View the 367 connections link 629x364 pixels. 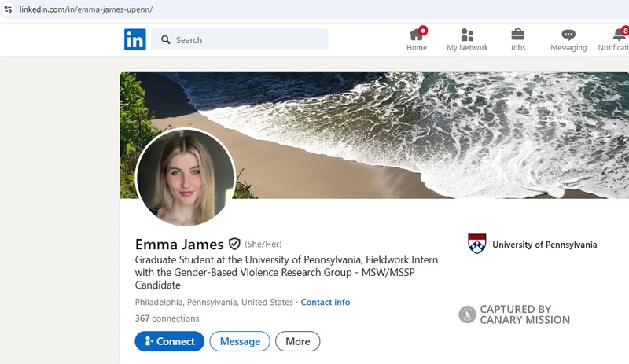[x=167, y=318]
